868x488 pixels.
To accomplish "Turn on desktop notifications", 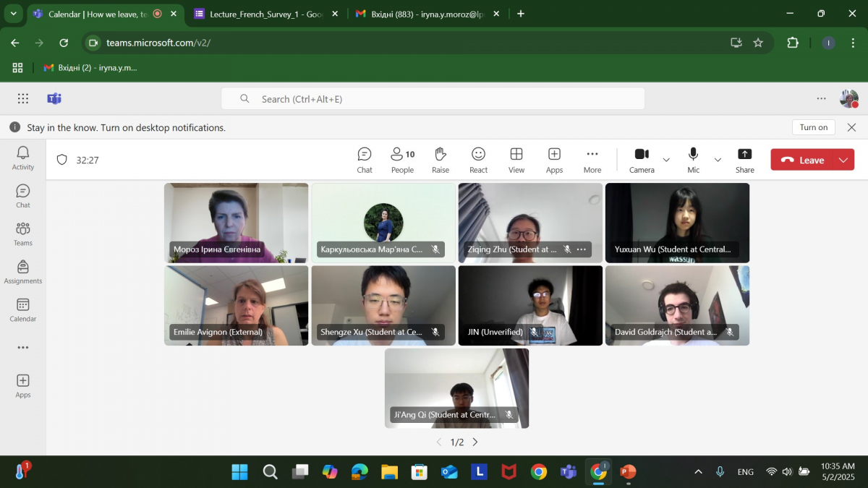I will pos(814,127).
